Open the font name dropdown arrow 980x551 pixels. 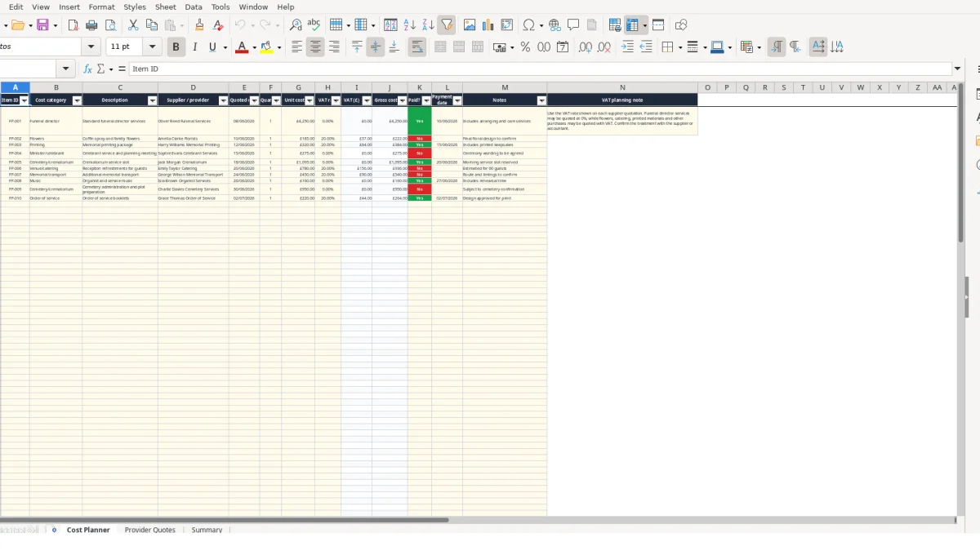tap(91, 47)
